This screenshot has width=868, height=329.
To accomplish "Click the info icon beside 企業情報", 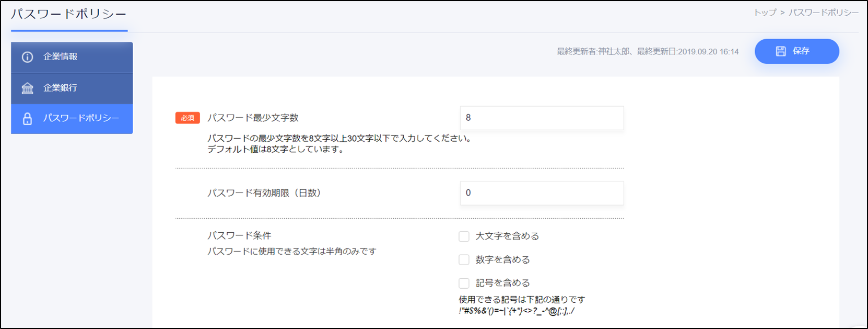I will point(27,57).
